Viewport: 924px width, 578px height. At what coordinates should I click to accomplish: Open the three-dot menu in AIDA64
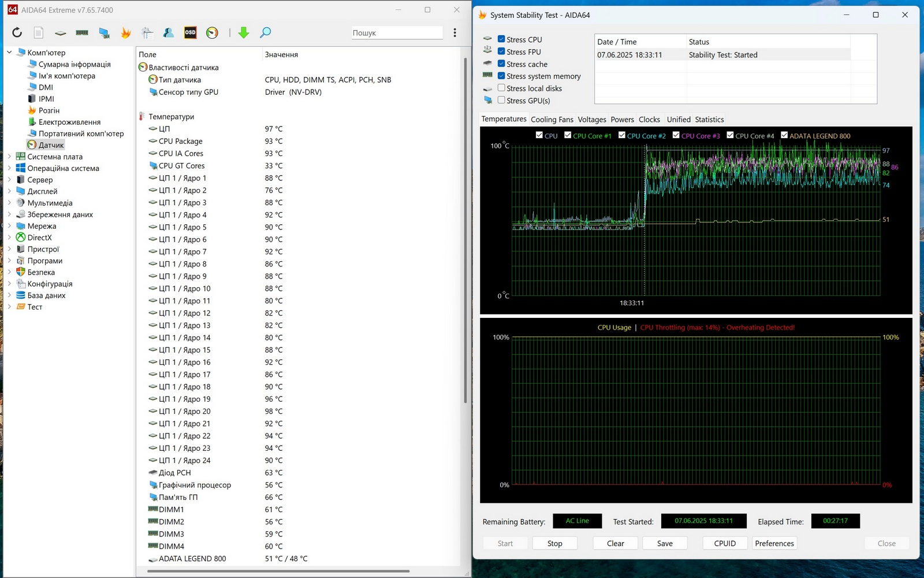454,33
